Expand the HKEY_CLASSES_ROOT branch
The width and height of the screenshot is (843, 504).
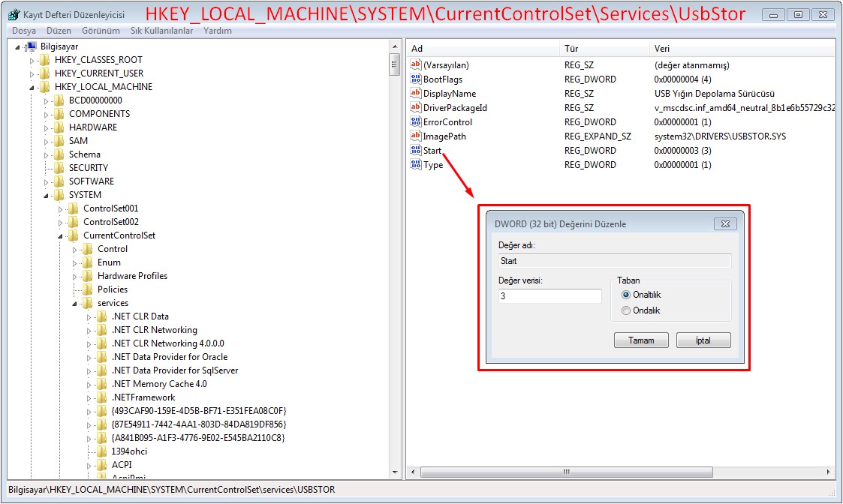click(32, 60)
